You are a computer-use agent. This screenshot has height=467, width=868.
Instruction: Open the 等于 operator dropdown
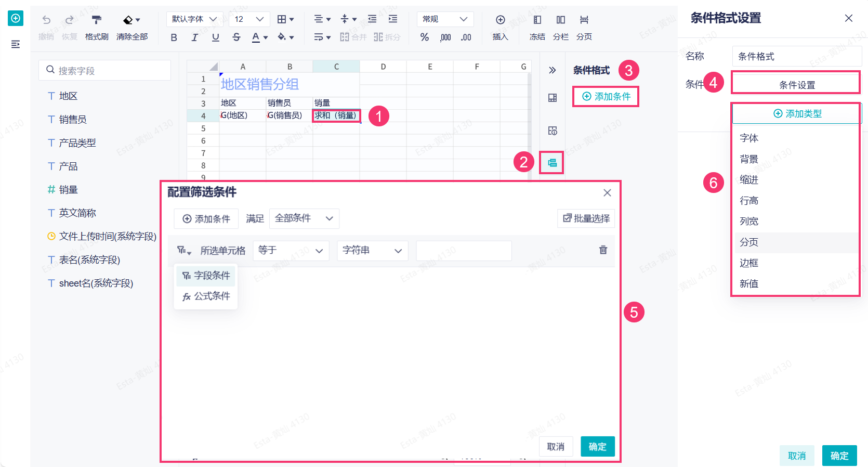pos(291,251)
